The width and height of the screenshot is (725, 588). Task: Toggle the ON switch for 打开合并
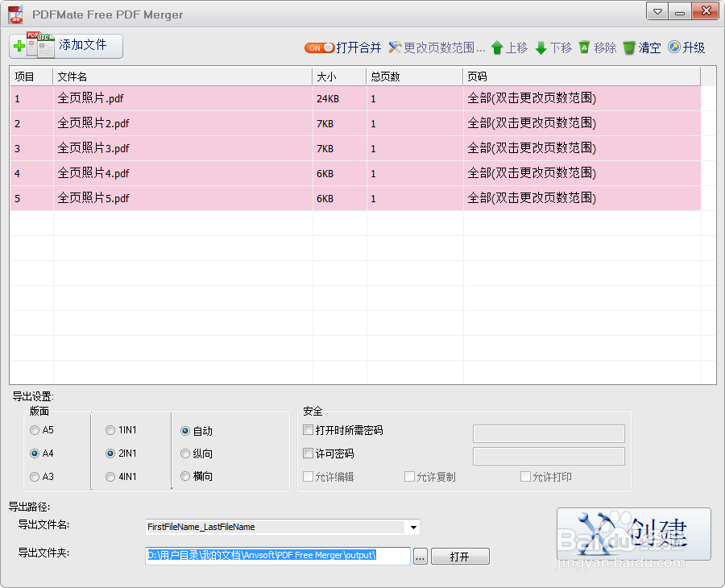click(x=319, y=48)
